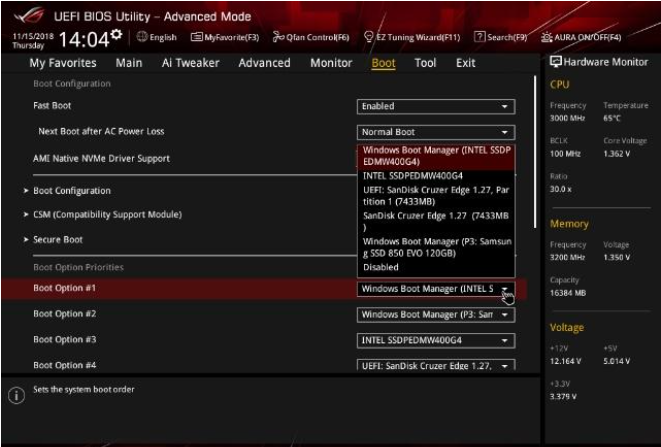Screen dimensions: 661x447
Task: Toggle AURA ON/OFF(F4) lighting
Action: 581,37
